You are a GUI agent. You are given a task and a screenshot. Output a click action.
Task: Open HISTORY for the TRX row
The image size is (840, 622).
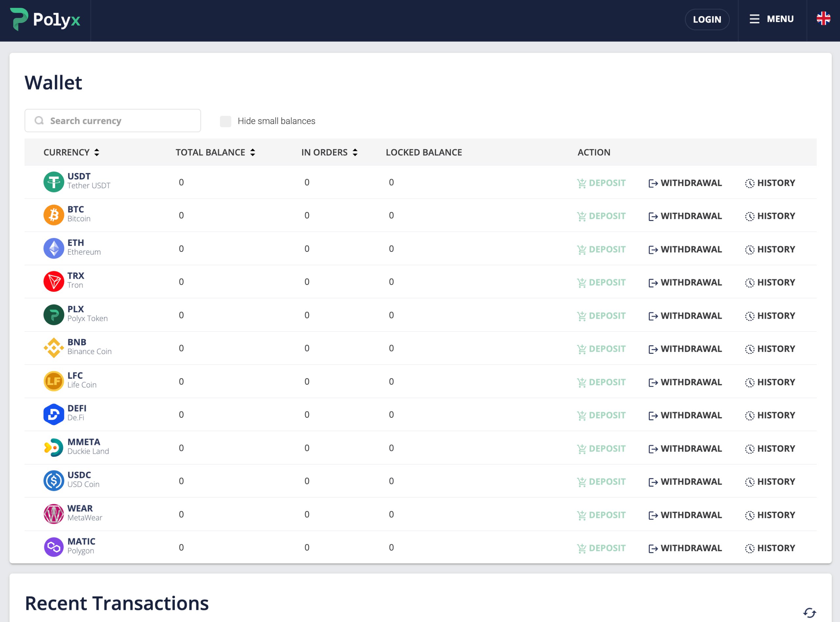pos(770,282)
